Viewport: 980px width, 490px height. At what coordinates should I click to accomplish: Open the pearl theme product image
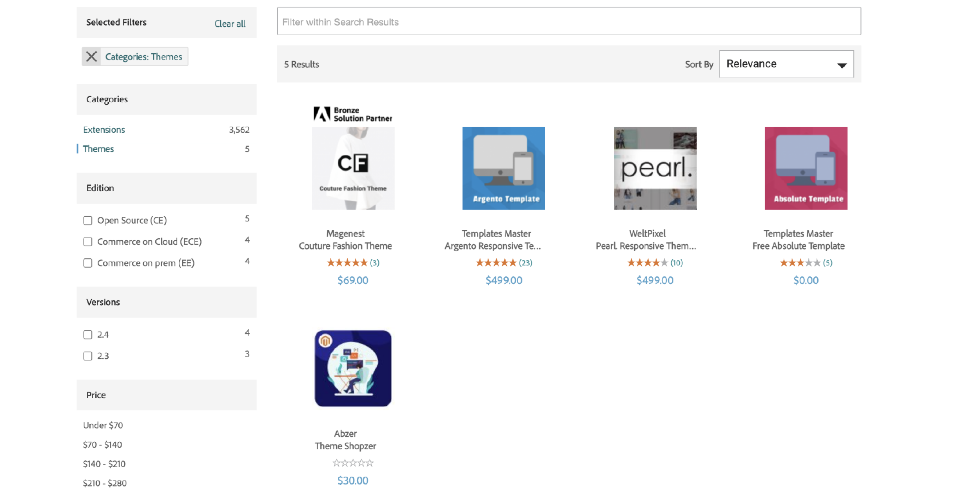[655, 168]
